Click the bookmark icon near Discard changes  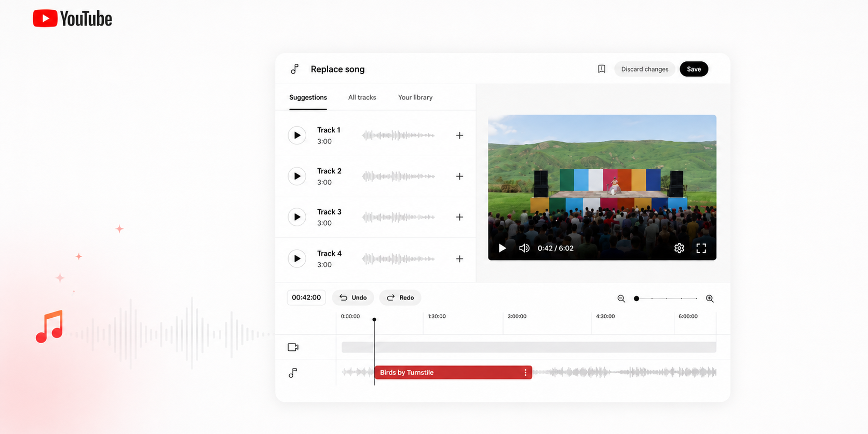(602, 69)
